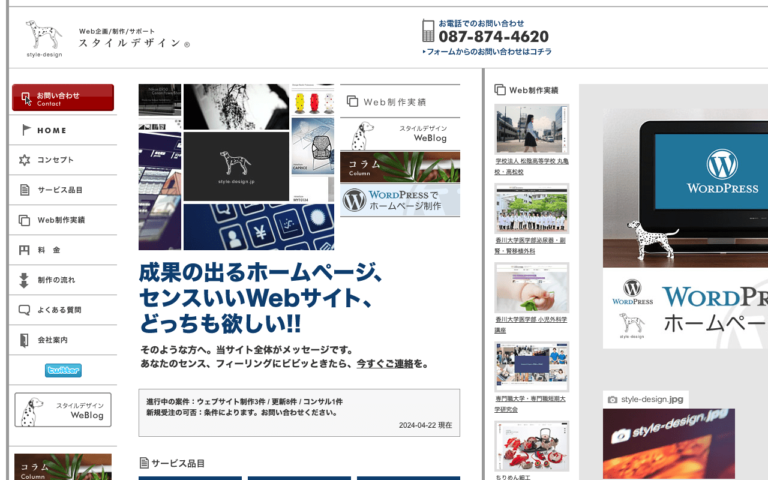Open the orange style-design.jpg photo banner

coord(669,444)
